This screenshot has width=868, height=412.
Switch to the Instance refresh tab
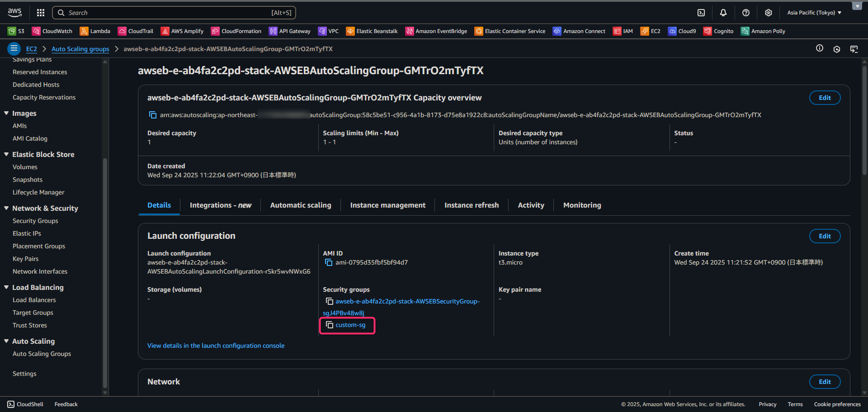pyautogui.click(x=472, y=205)
